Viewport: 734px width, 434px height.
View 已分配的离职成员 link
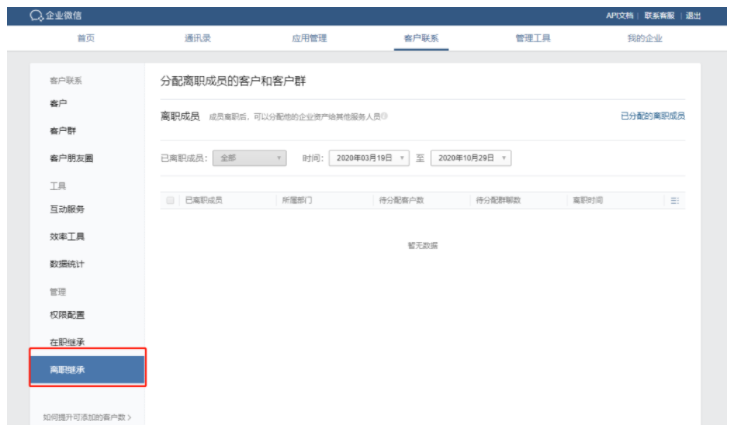coord(653,116)
